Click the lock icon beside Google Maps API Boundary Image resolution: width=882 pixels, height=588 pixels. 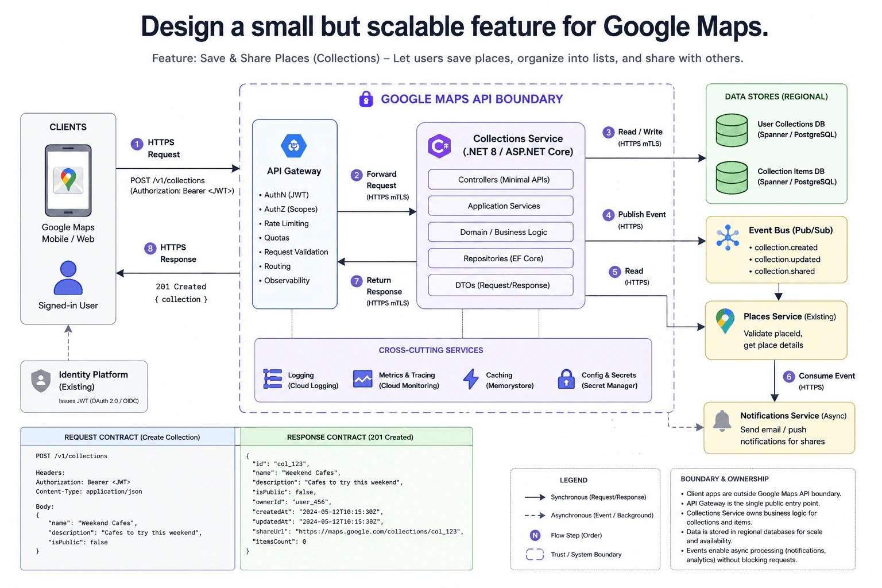(366, 99)
